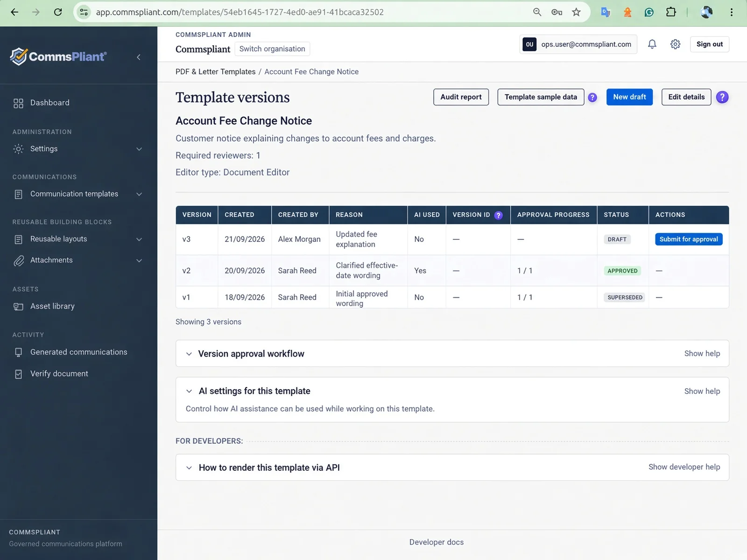Click the Audit report button
The height and width of the screenshot is (560, 747).
[461, 97]
